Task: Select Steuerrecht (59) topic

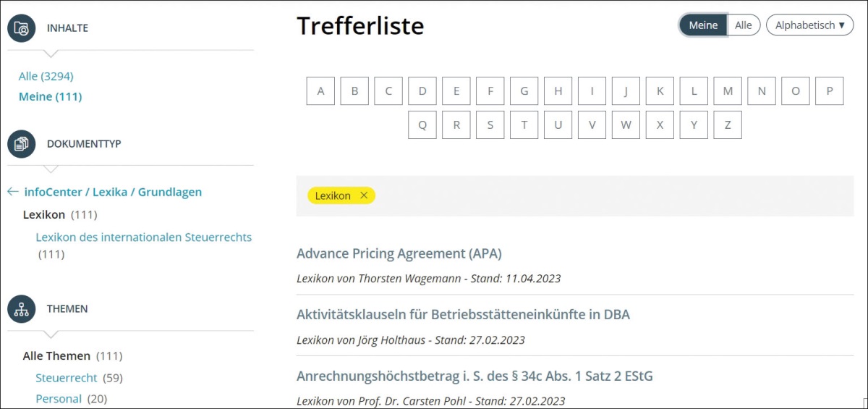Action: (x=67, y=378)
